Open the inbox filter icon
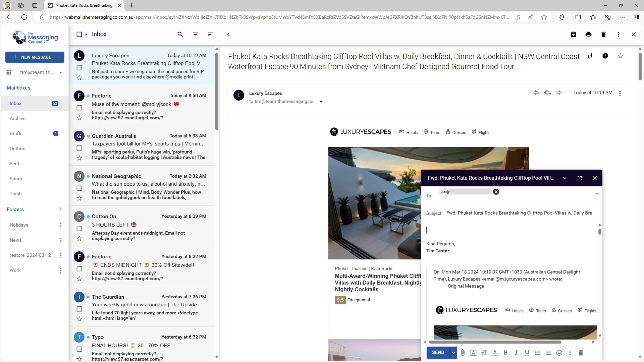Viewport: 644px width, 362px height. pyautogui.click(x=195, y=34)
